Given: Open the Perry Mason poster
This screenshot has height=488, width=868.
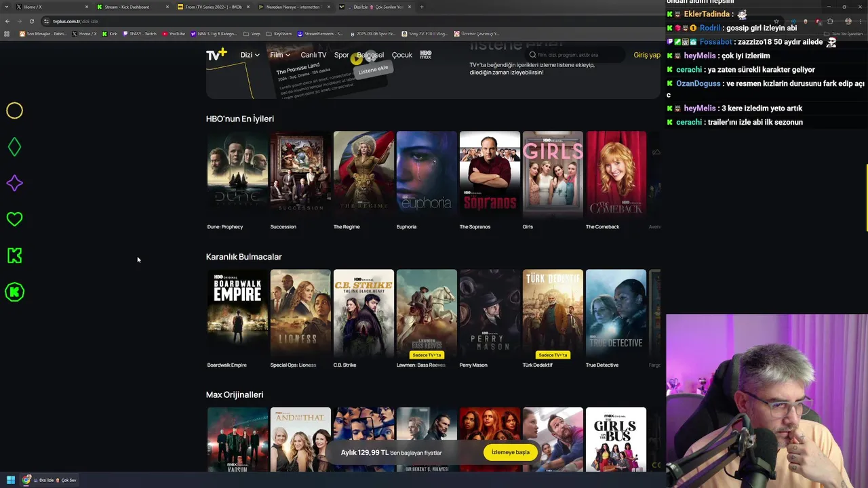Looking at the screenshot, I should [x=490, y=313].
